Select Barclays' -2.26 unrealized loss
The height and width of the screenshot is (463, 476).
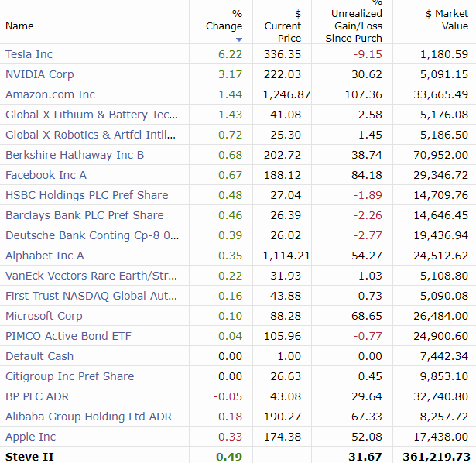[368, 215]
